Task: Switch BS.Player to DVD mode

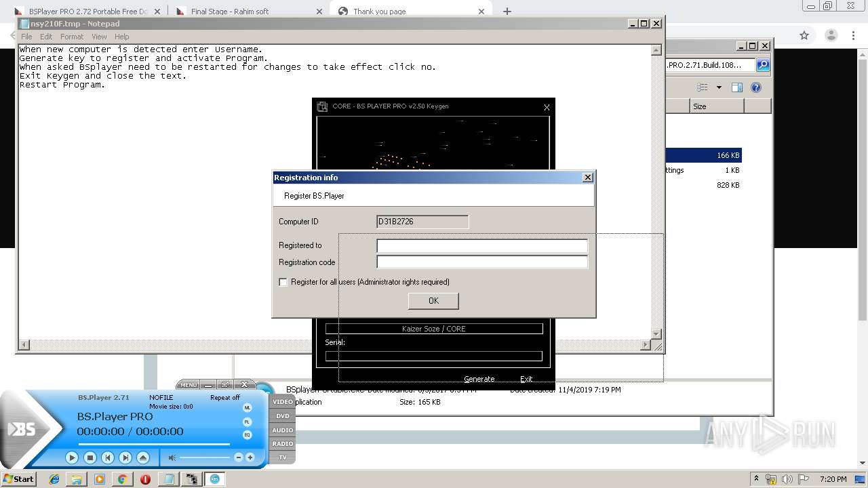Action: pyautogui.click(x=283, y=416)
